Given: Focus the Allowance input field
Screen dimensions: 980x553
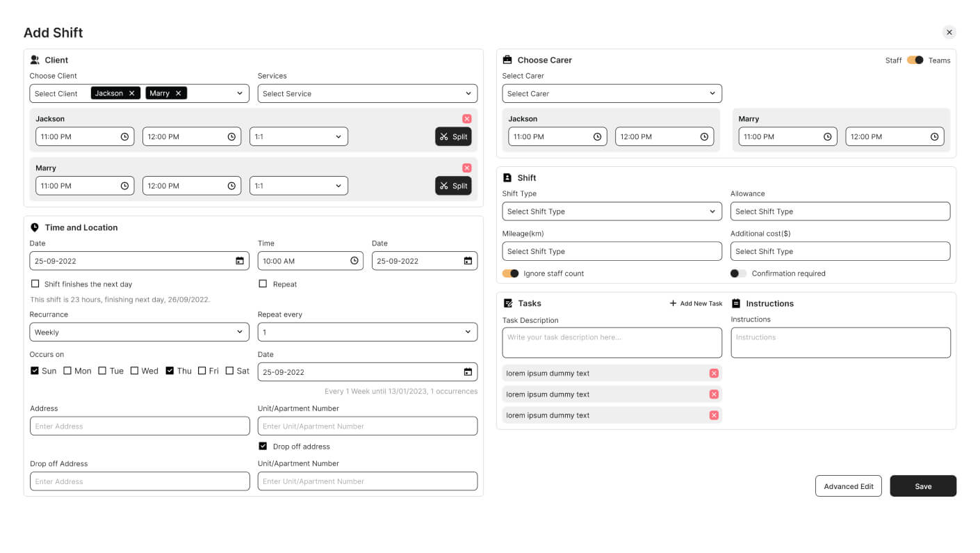Looking at the screenshot, I should point(840,211).
